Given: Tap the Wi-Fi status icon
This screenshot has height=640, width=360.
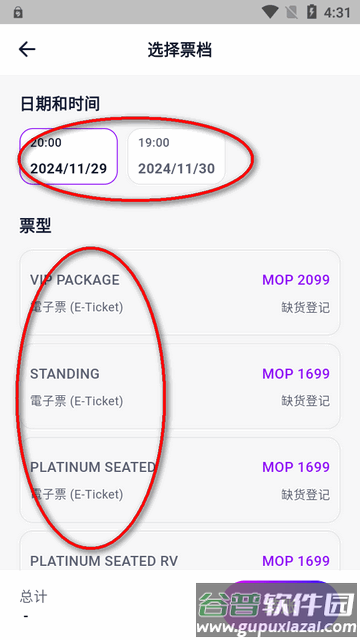Looking at the screenshot, I should [270, 12].
